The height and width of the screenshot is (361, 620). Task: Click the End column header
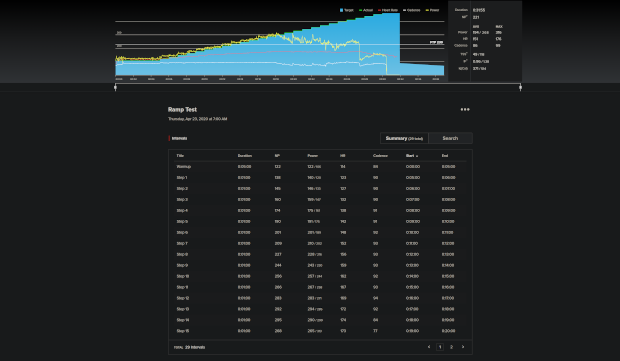pos(445,156)
